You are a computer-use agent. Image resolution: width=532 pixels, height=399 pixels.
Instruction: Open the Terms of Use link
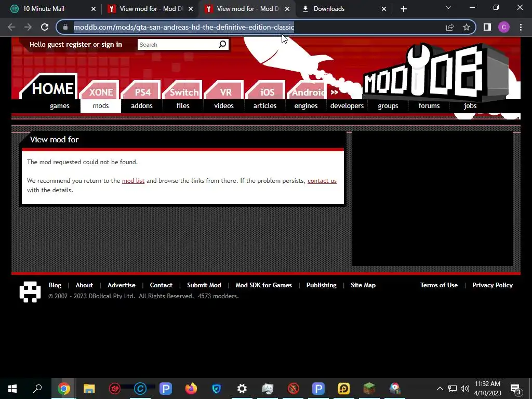click(x=438, y=285)
